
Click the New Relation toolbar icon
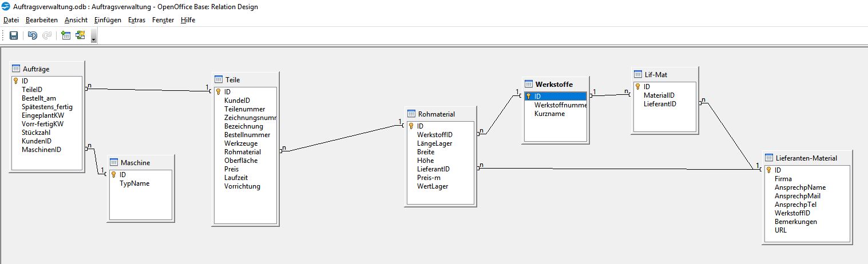coord(80,35)
